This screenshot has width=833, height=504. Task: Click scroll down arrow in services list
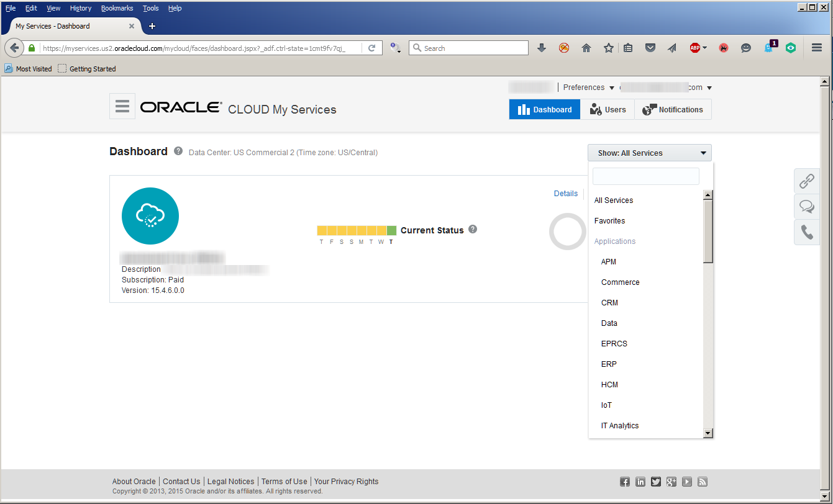pos(708,433)
